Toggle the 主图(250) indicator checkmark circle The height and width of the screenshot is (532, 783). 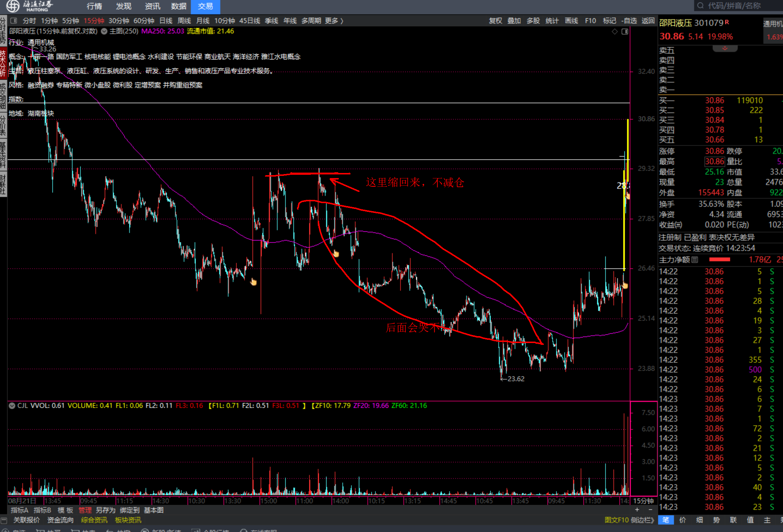(x=104, y=31)
